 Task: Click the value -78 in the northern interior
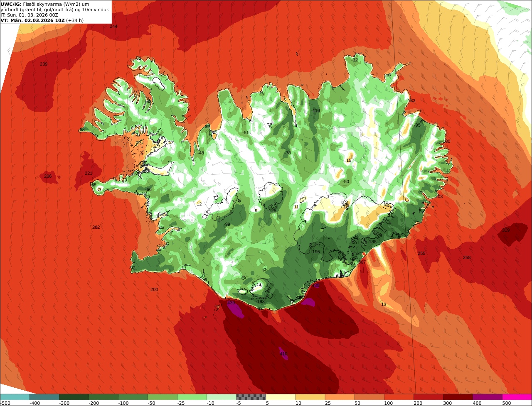coord(287,153)
